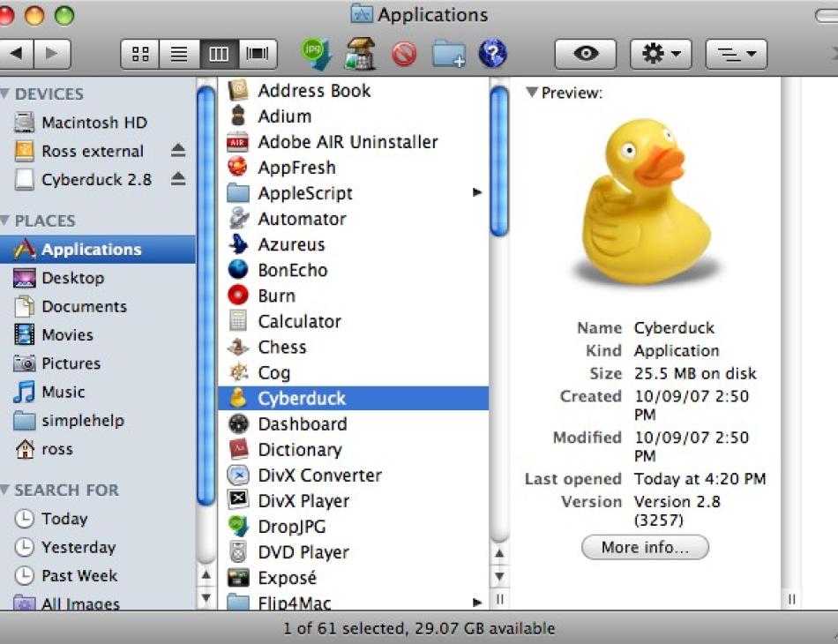838x644 pixels.
Task: Click the applications column scrollbar thumb
Action: pos(499,159)
